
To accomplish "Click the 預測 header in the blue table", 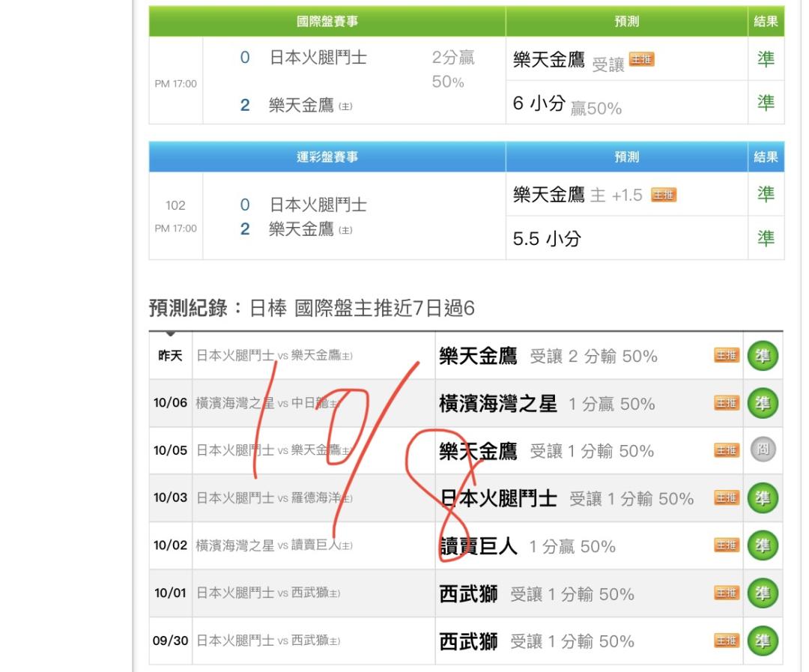I will [x=627, y=157].
